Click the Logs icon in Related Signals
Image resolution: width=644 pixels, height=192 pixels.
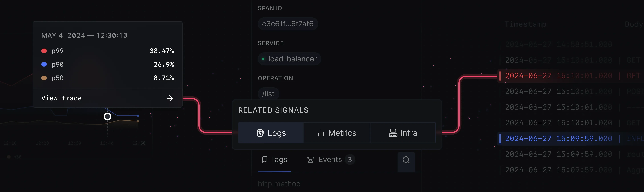[x=260, y=133]
